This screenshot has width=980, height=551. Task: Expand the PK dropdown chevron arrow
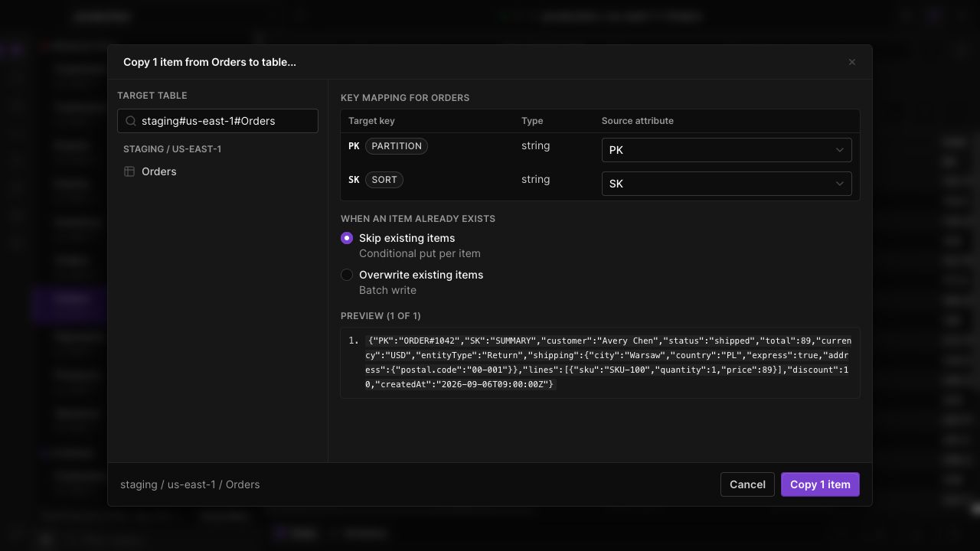pos(839,150)
